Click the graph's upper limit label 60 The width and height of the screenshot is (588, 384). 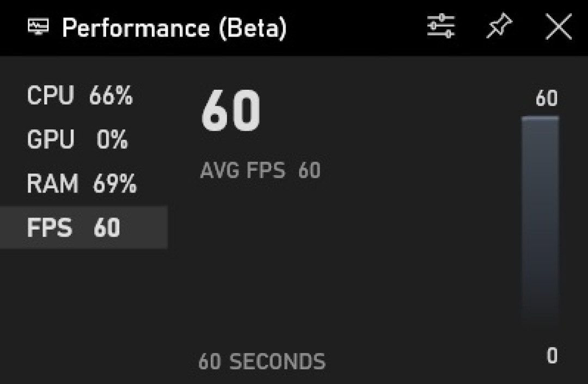coord(546,99)
